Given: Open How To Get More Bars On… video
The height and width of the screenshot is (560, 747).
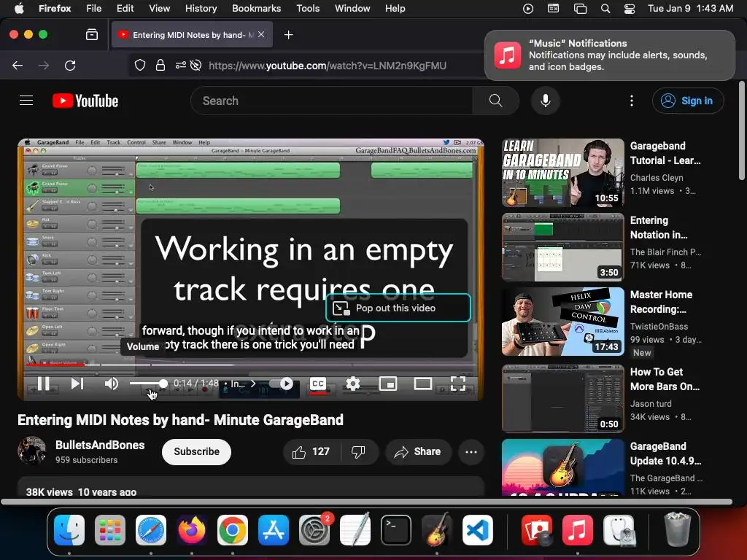Looking at the screenshot, I should (x=562, y=399).
